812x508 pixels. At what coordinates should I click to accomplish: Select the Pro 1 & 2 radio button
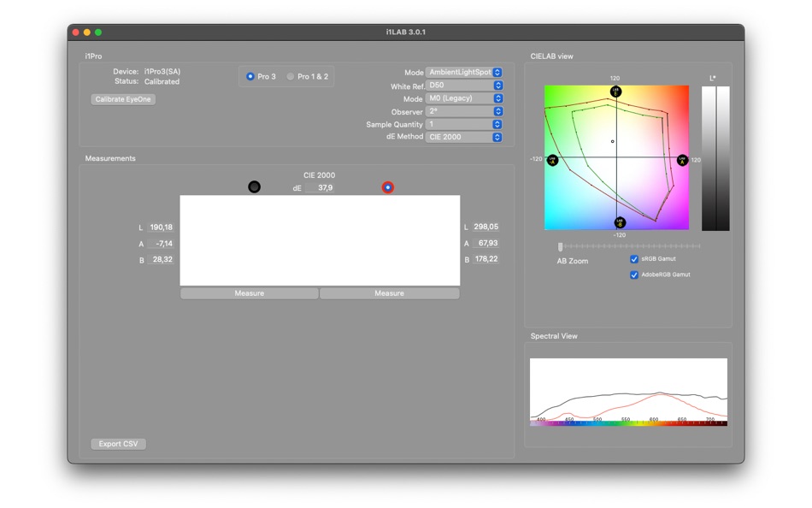[290, 76]
